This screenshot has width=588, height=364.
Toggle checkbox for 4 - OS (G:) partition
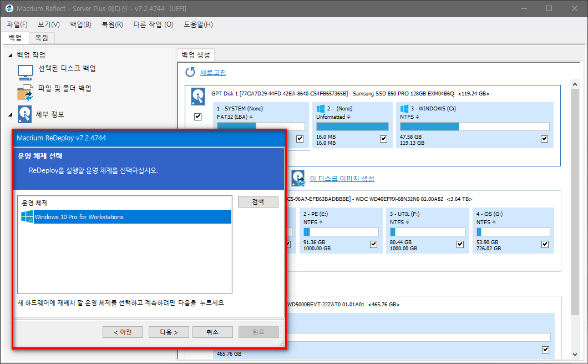(545, 244)
